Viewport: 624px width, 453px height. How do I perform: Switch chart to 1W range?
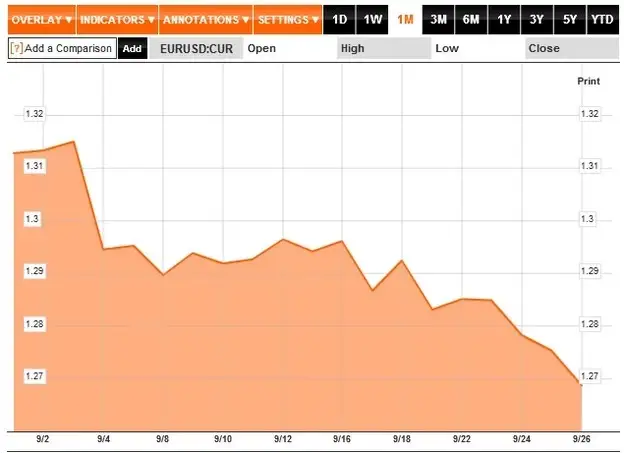point(372,20)
